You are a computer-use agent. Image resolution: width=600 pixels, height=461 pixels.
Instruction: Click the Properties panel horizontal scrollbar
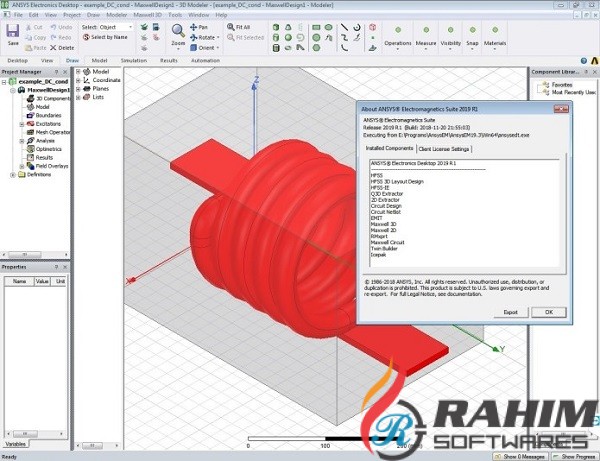[34, 434]
